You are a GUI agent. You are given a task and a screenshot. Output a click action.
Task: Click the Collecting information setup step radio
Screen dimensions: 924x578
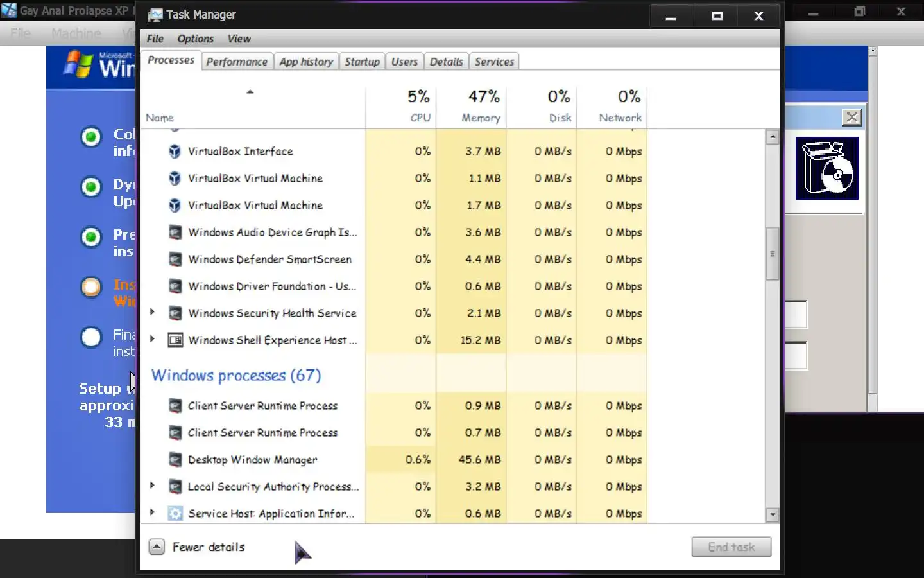pos(91,136)
